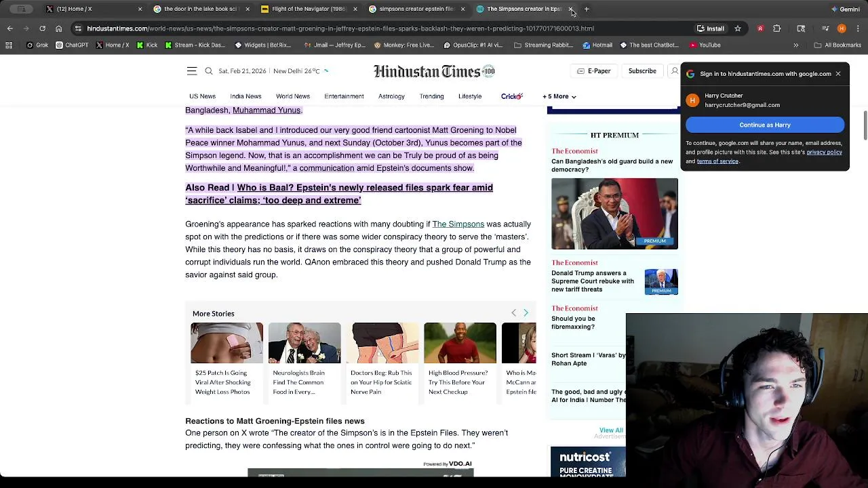
Task: Open Bangladesh old guard premium article
Action: coord(612,165)
